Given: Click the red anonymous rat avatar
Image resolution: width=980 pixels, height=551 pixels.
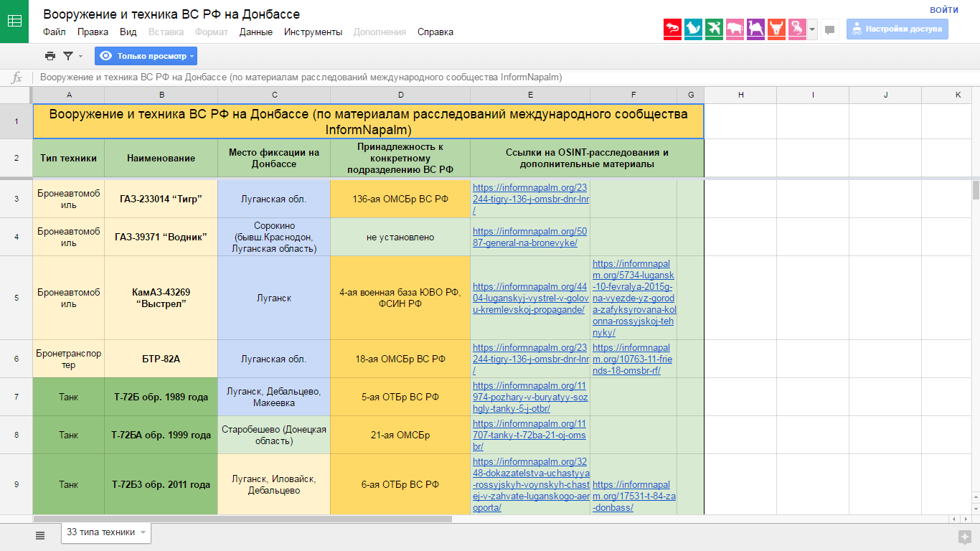Looking at the screenshot, I should (x=672, y=29).
